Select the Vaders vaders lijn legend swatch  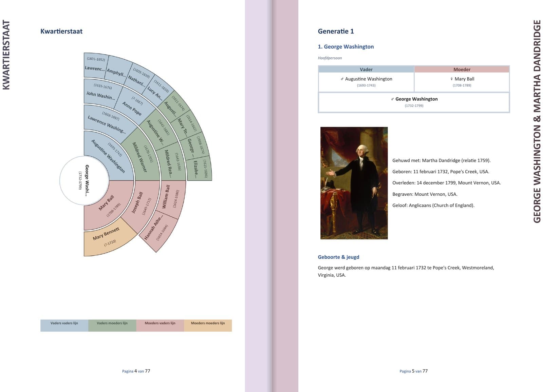tap(64, 325)
